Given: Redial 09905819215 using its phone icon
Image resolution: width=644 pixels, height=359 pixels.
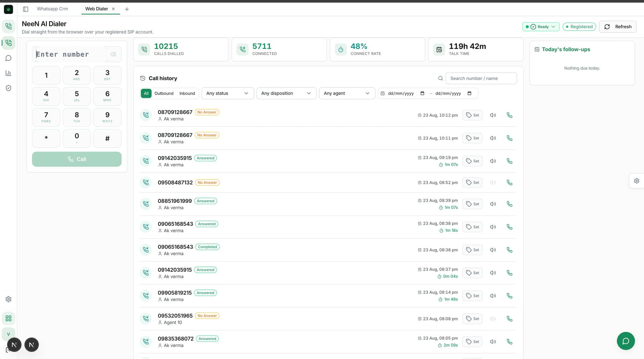Looking at the screenshot, I should (x=509, y=296).
